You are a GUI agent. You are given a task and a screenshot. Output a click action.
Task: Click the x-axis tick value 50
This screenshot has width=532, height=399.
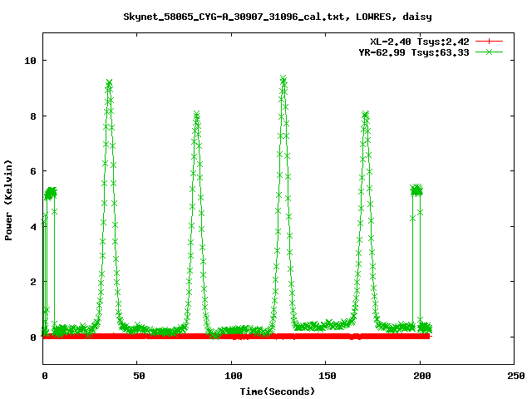pyautogui.click(x=139, y=376)
